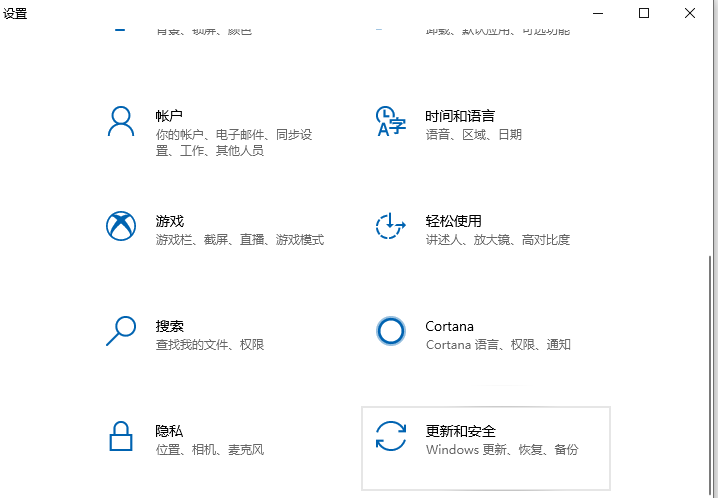The width and height of the screenshot is (718, 498).
Task: Click the Search (搜索) magnifier icon
Action: [121, 330]
